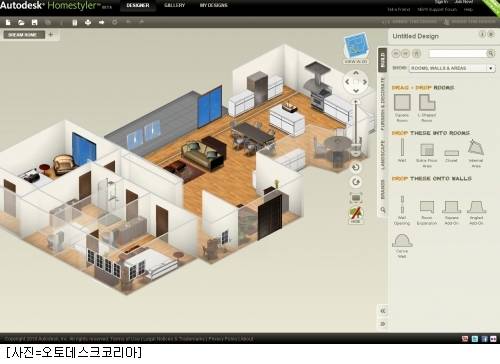Click the Tell a Friend link
Screen dimensions: 500x364
click(x=399, y=10)
